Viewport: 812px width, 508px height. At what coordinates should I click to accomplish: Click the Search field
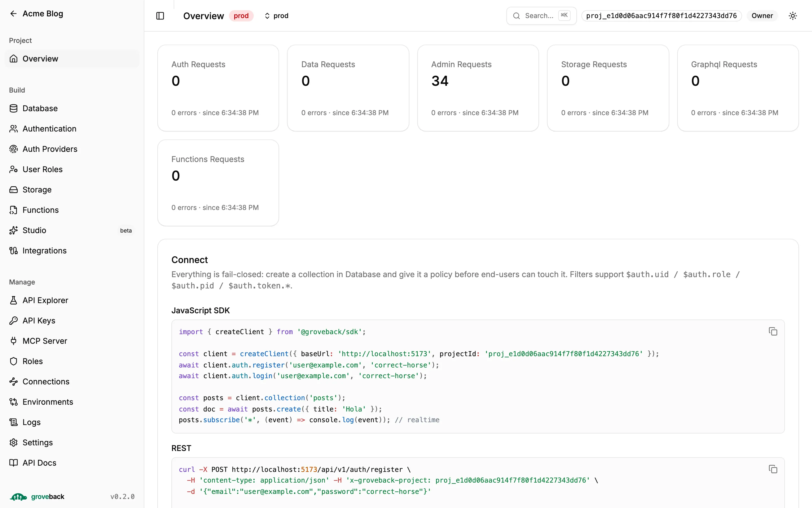click(541, 16)
